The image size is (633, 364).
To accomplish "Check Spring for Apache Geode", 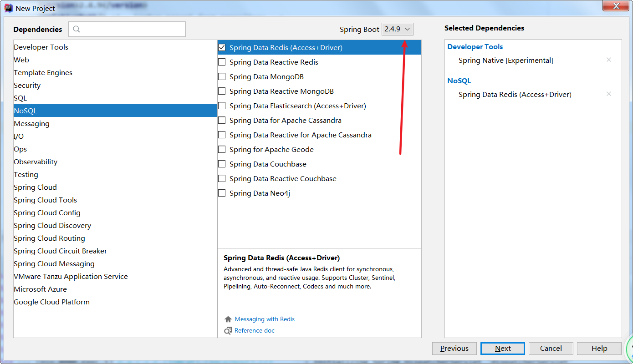I will pyautogui.click(x=222, y=149).
